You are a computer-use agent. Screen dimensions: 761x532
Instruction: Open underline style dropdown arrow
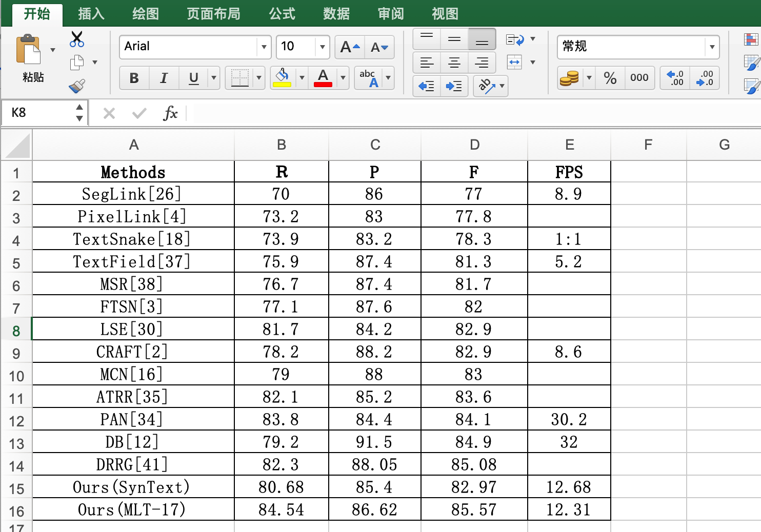[214, 78]
